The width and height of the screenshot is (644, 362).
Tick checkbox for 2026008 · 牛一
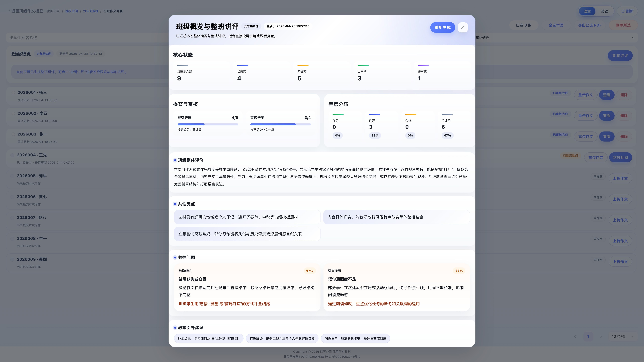12,239
